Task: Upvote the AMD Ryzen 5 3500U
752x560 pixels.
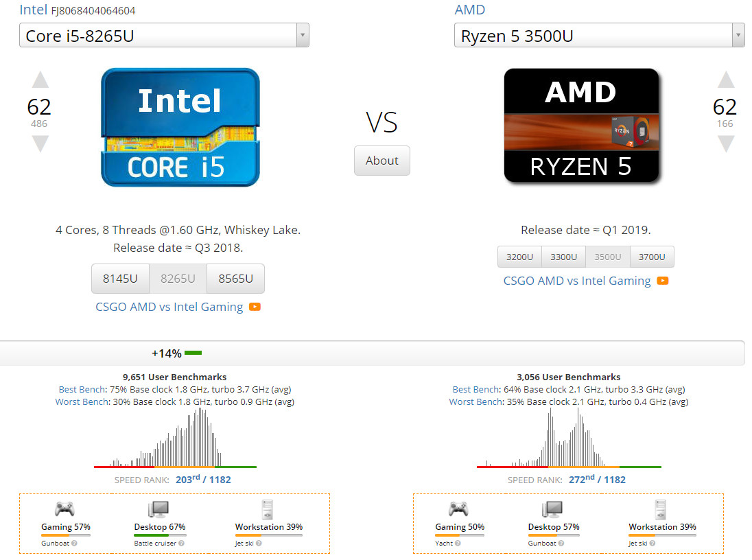Action: pos(726,80)
